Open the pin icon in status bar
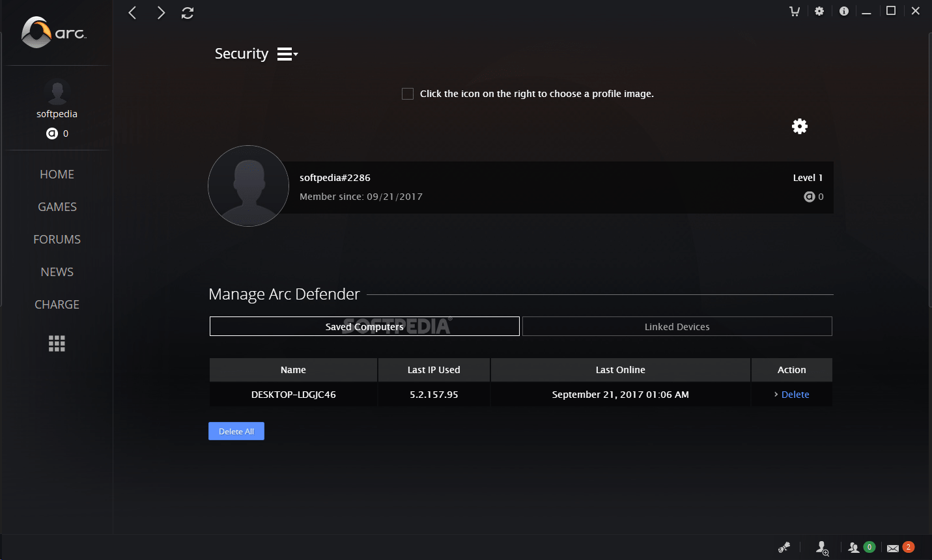932x560 pixels. point(784,548)
